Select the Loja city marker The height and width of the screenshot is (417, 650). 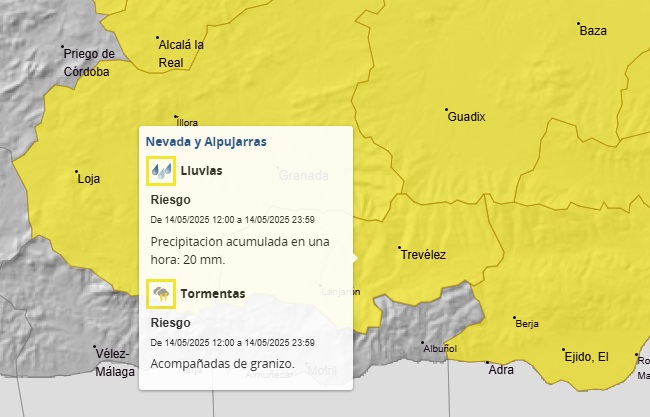77,172
